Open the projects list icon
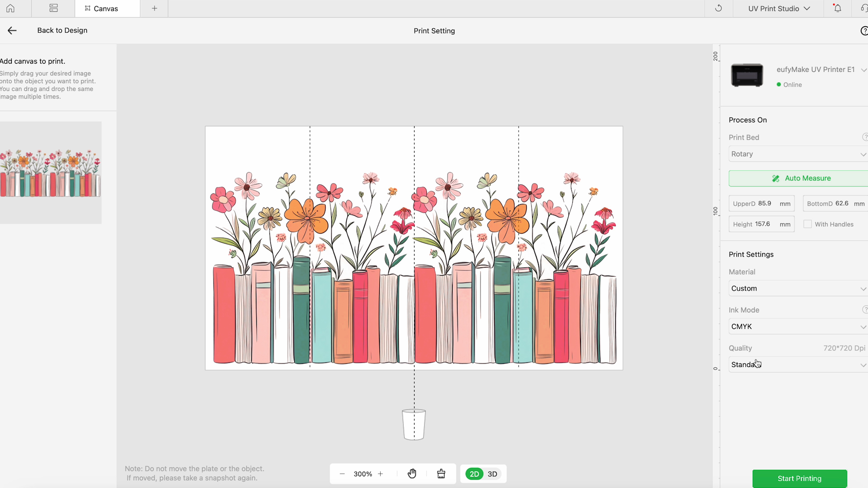This screenshot has width=868, height=488. [53, 8]
